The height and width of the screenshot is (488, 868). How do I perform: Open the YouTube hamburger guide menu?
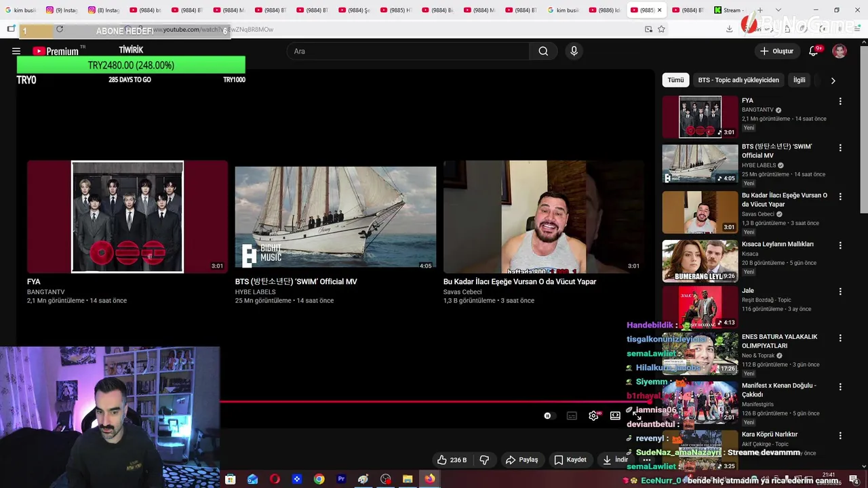tap(16, 51)
